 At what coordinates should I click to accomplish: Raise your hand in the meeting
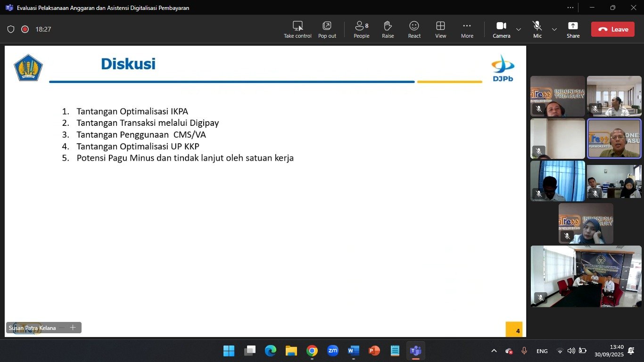(x=388, y=26)
